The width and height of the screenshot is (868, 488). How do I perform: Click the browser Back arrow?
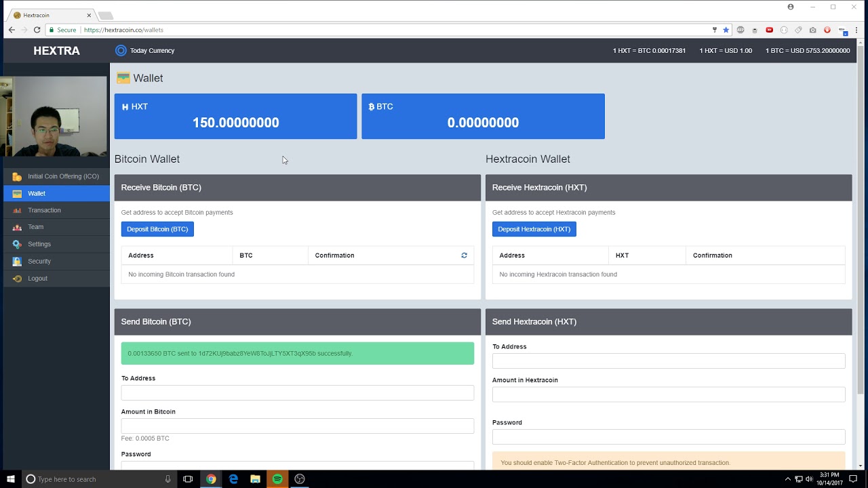coord(12,30)
